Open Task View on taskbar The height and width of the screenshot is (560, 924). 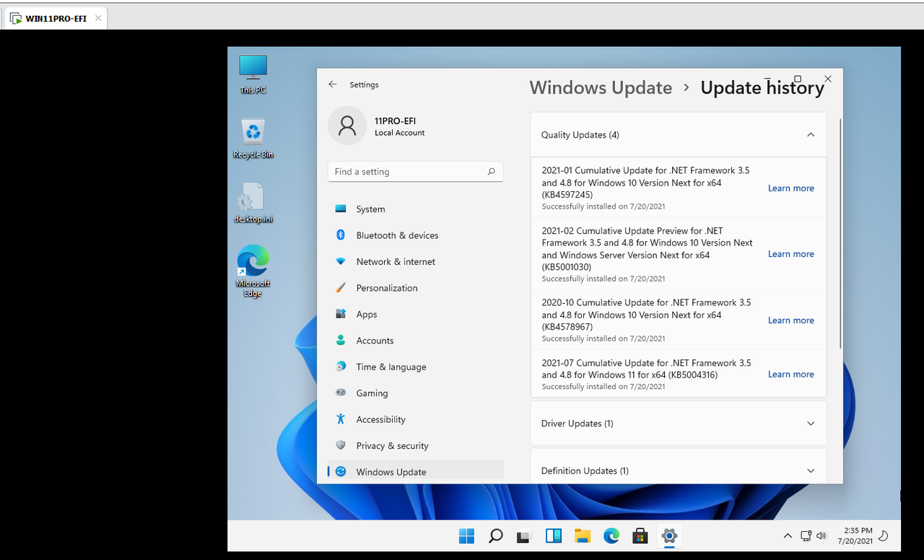[525, 536]
